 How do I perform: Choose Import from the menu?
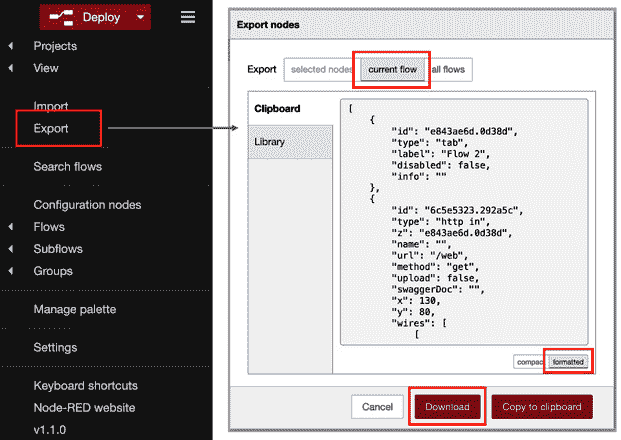point(51,106)
